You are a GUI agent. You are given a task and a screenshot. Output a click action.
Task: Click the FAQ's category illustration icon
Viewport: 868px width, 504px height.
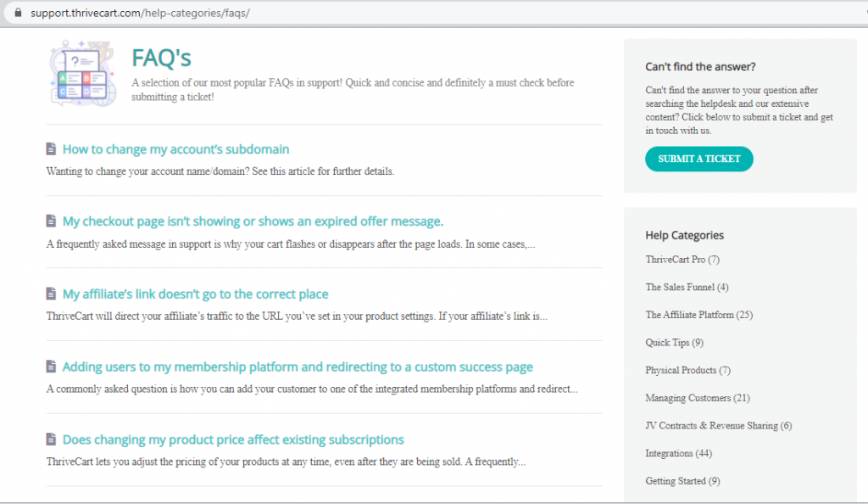click(x=82, y=73)
